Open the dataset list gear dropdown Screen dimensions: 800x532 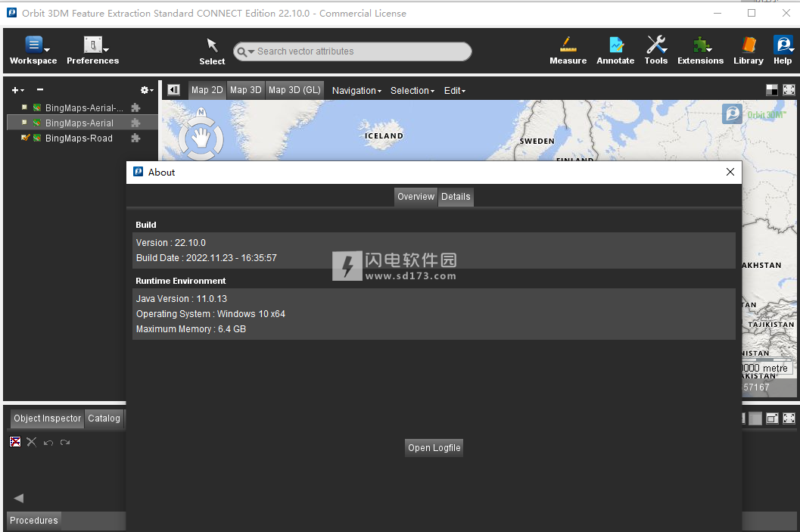click(147, 90)
